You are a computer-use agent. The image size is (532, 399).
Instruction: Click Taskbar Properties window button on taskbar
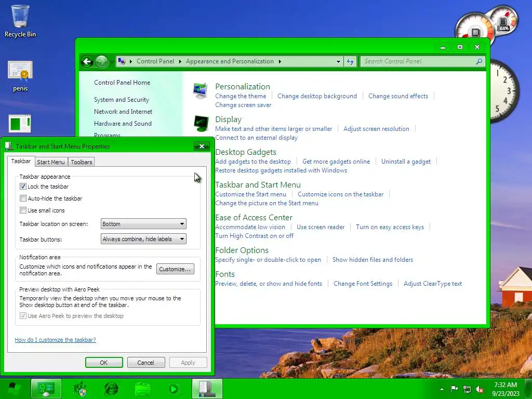tap(207, 389)
